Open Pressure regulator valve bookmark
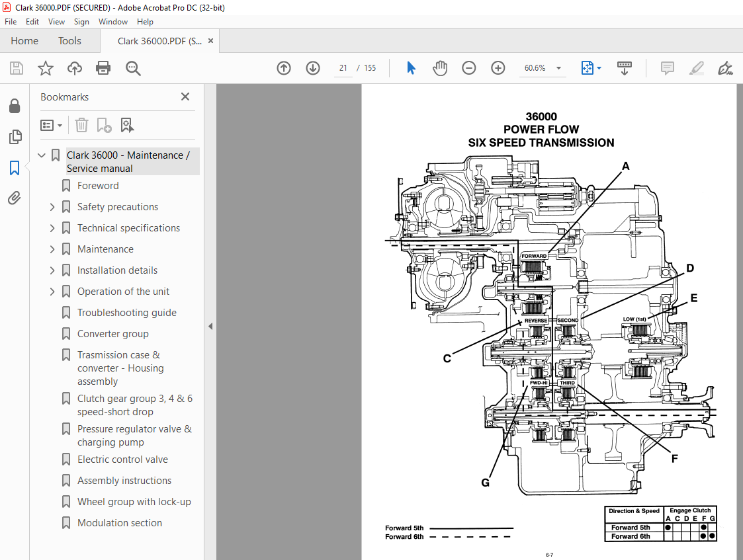The height and width of the screenshot is (560, 743). [x=134, y=436]
